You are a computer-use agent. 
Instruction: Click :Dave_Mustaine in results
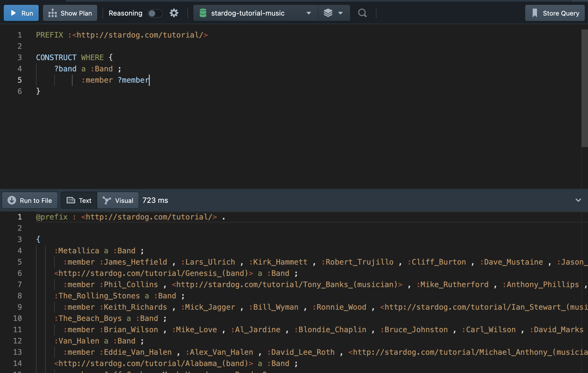(x=511, y=262)
